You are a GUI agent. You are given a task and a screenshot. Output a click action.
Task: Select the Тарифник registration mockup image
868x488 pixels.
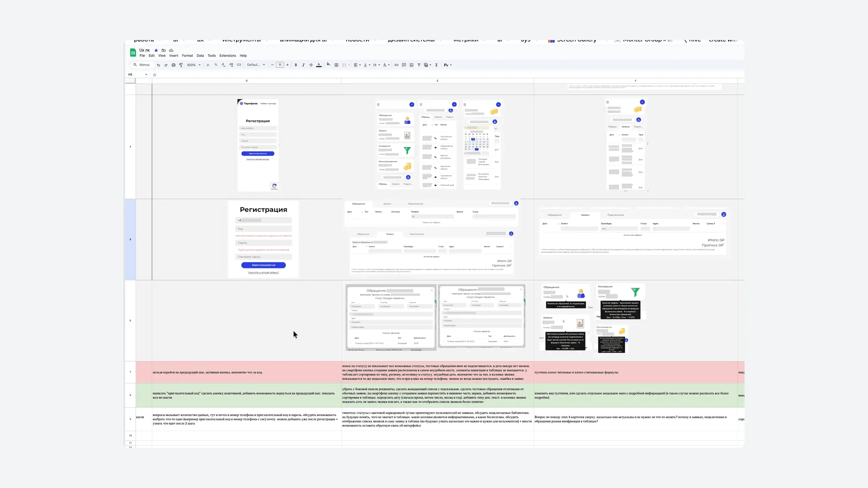click(258, 145)
